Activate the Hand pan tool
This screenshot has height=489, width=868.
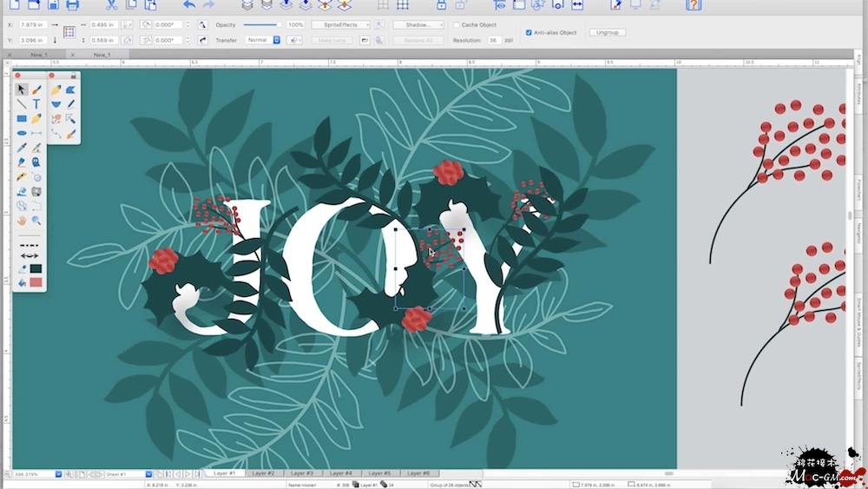[22, 221]
